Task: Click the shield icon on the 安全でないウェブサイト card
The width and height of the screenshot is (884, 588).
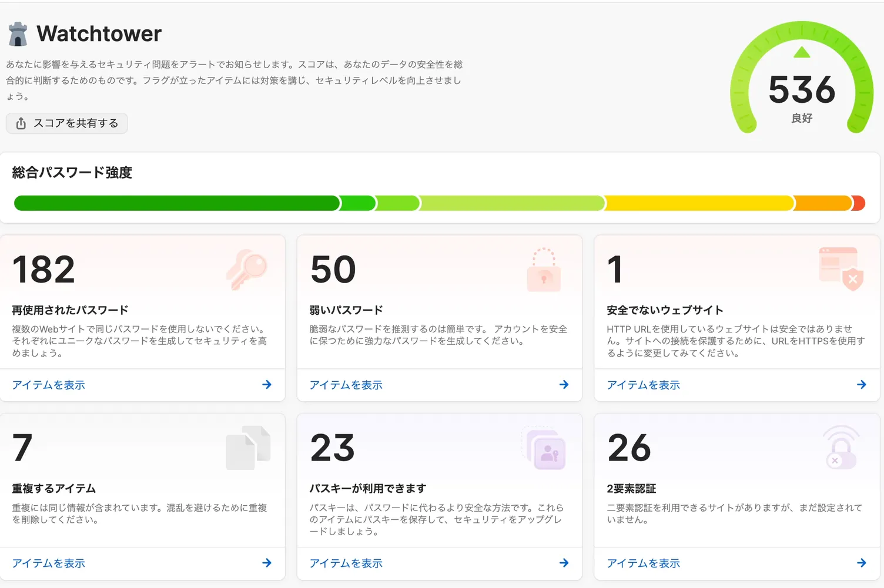Action: [853, 278]
